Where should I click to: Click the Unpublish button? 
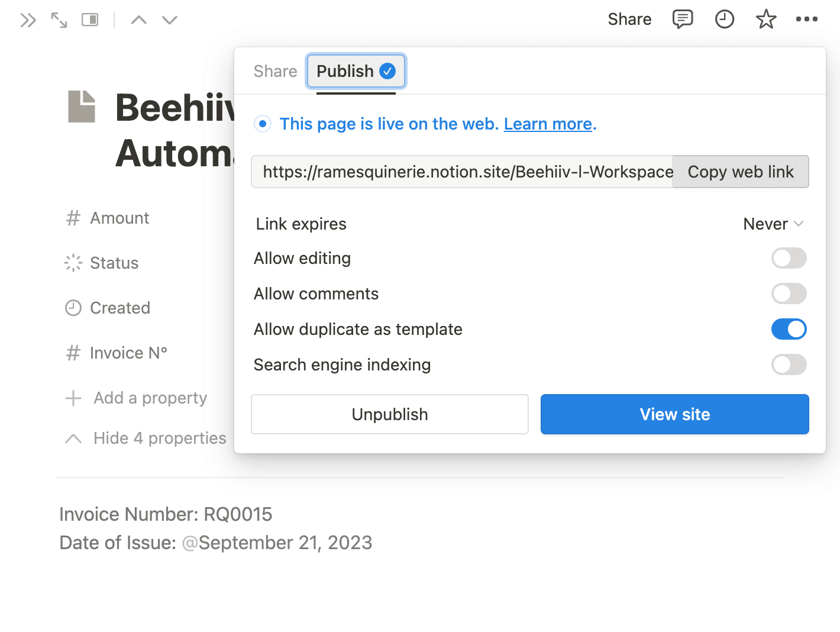pyautogui.click(x=390, y=414)
